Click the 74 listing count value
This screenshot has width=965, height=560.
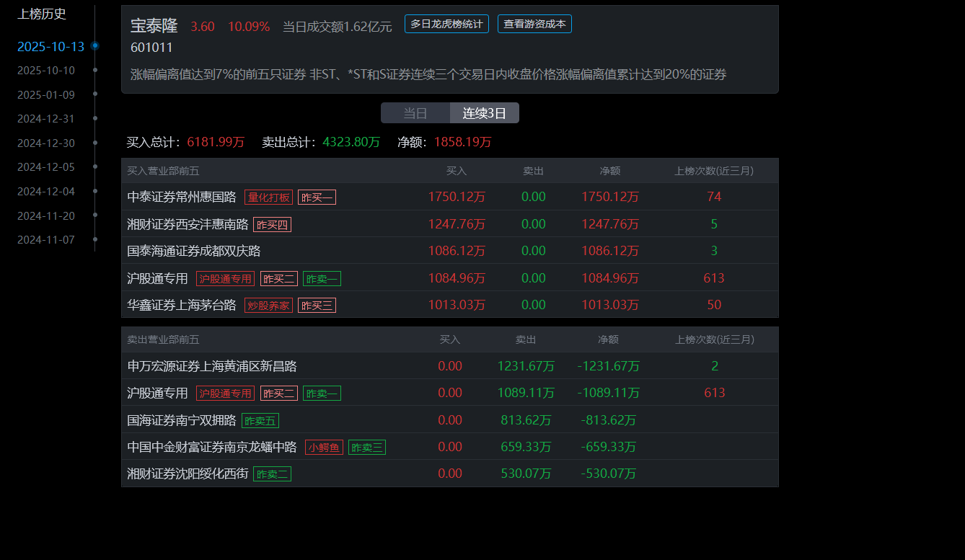pos(714,197)
